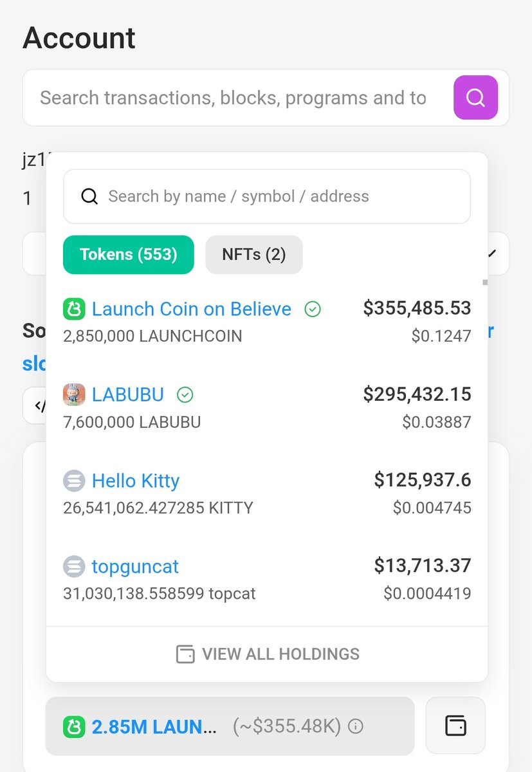The width and height of the screenshot is (532, 772).
Task: Click the $125,937.6 value
Action: click(x=423, y=479)
